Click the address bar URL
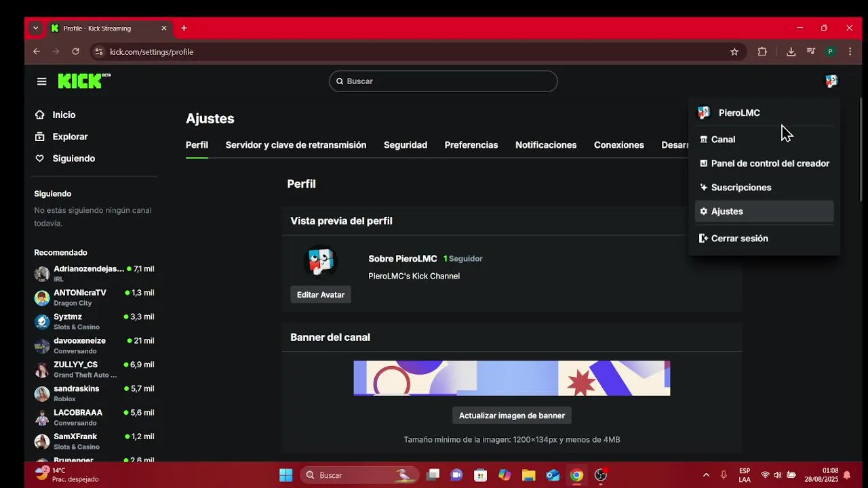The image size is (868, 488). pyautogui.click(x=152, y=52)
